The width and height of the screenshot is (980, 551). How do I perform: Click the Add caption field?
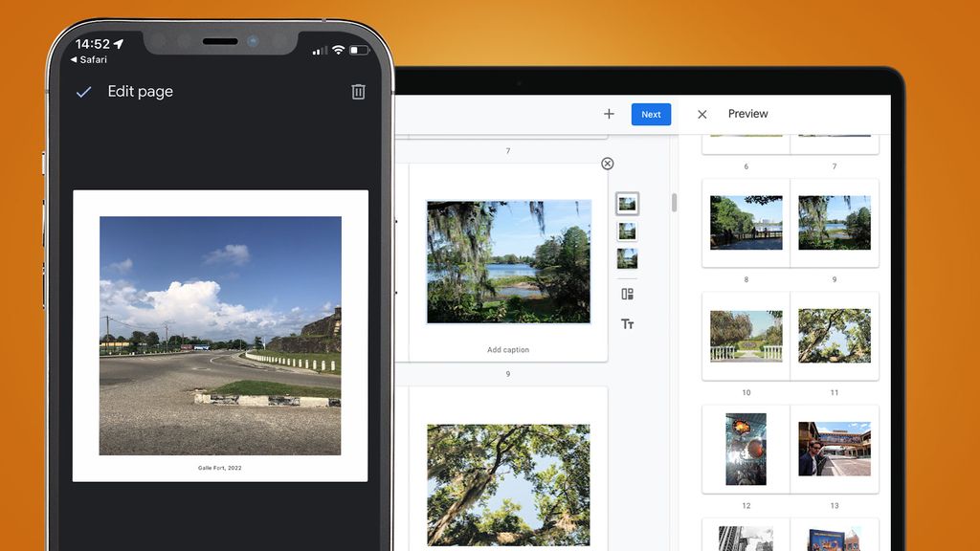point(507,349)
